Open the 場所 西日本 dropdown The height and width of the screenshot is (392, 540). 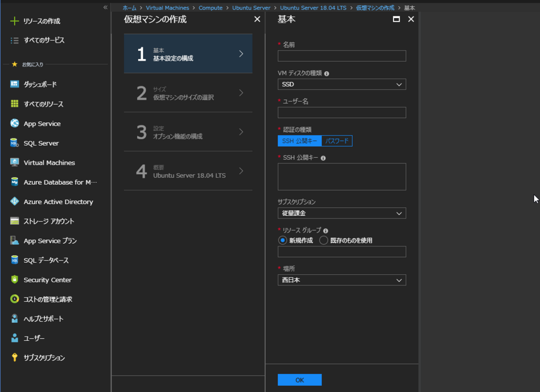pos(342,280)
